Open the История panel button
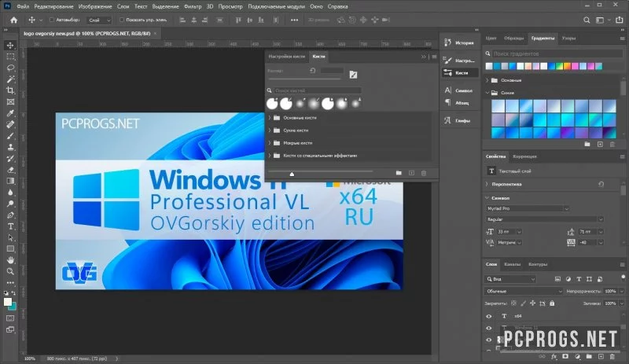The height and width of the screenshot is (364, 629). pyautogui.click(x=460, y=42)
